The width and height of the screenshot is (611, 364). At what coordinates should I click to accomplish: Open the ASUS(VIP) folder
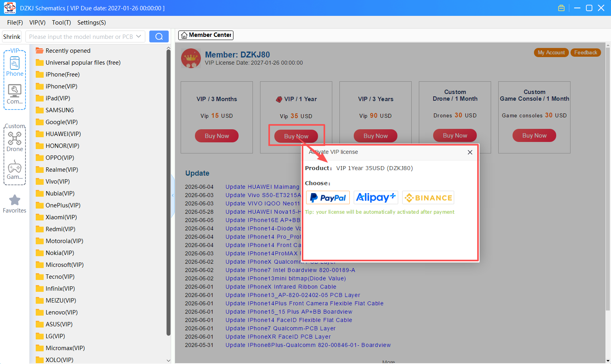click(x=54, y=324)
